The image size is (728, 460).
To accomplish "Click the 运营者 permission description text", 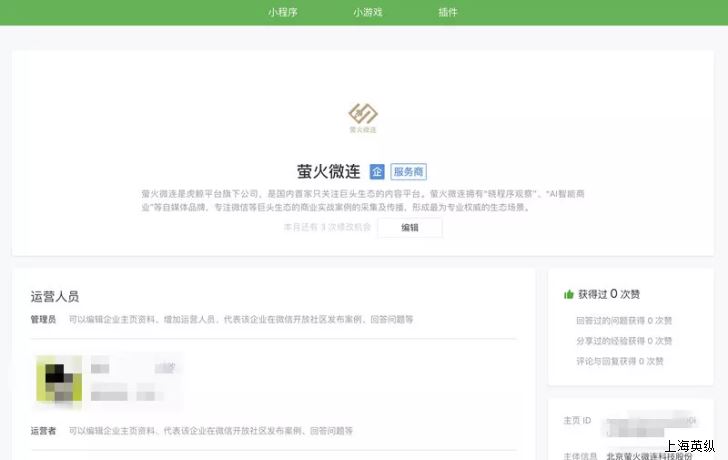I will point(211,431).
